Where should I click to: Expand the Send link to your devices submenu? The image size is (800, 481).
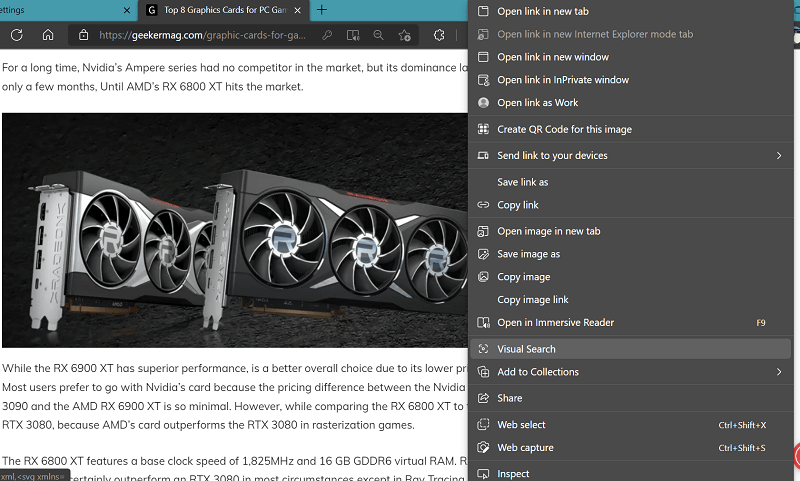[x=779, y=156]
